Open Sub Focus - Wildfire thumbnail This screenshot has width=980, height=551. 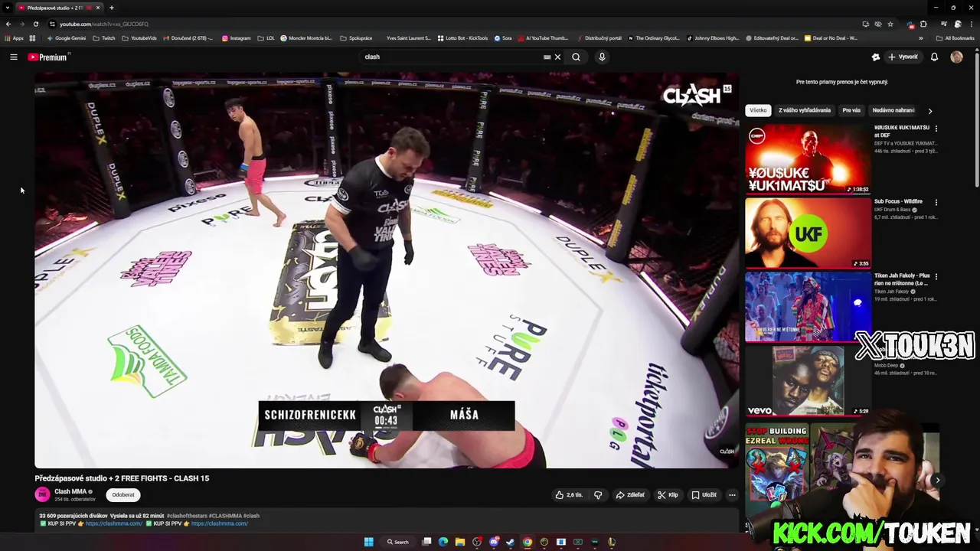(x=808, y=233)
